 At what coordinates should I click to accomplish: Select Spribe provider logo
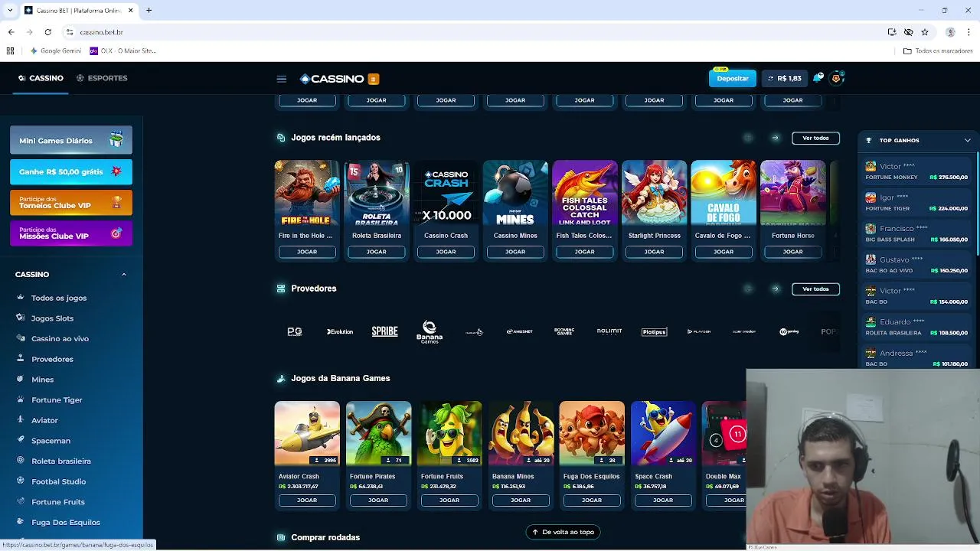385,331
